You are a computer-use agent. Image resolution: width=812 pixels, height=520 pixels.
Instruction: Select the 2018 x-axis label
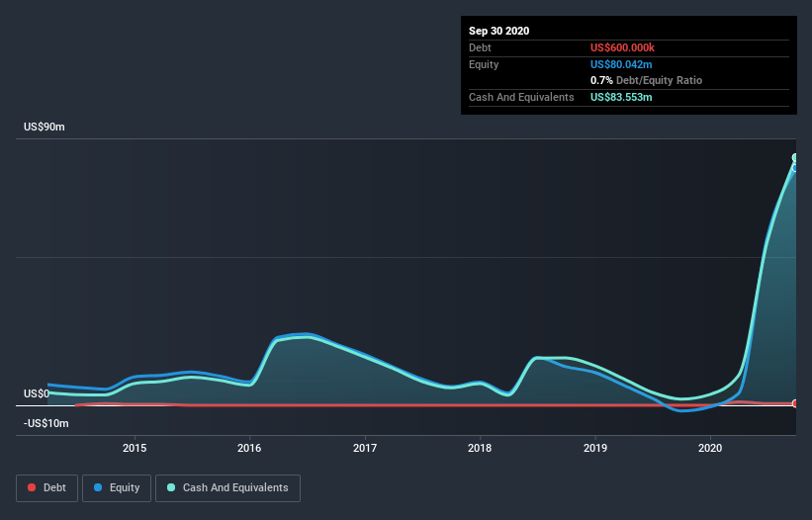pyautogui.click(x=480, y=448)
